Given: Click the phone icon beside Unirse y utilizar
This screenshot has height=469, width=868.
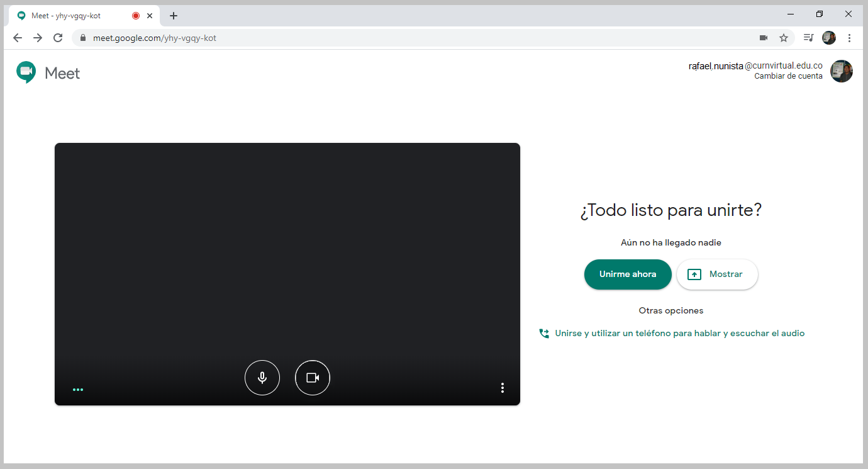Looking at the screenshot, I should click(544, 334).
